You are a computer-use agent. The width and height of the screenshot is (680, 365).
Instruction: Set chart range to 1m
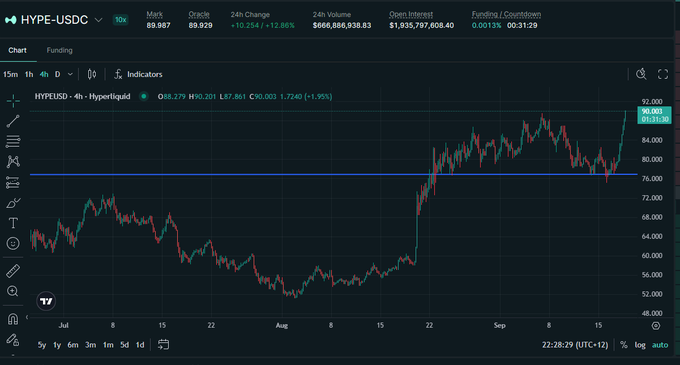(108, 345)
